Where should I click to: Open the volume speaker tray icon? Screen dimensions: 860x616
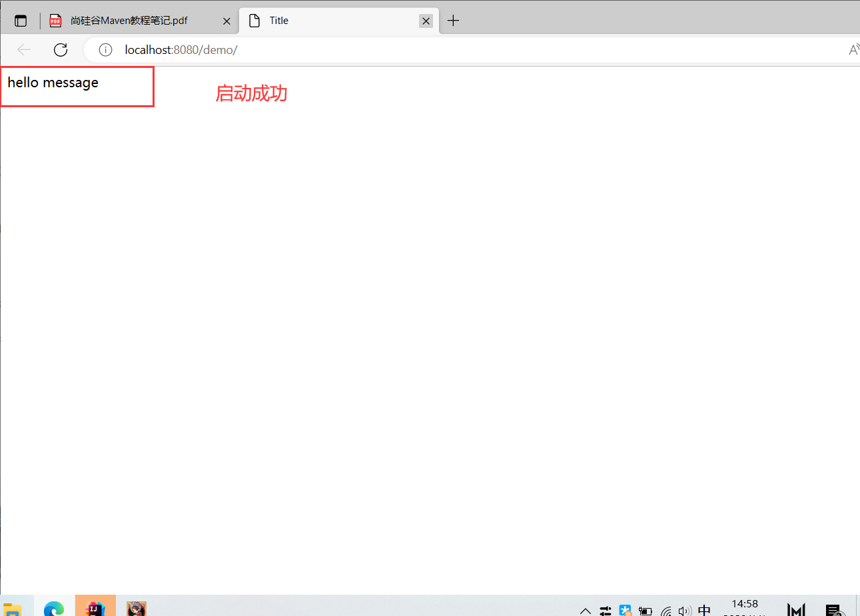(685, 611)
